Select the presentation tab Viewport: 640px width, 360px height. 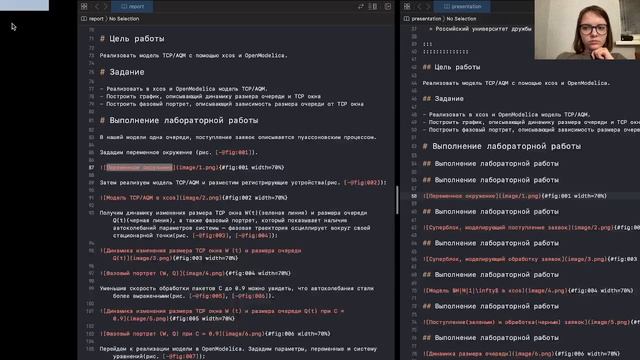tap(462, 7)
